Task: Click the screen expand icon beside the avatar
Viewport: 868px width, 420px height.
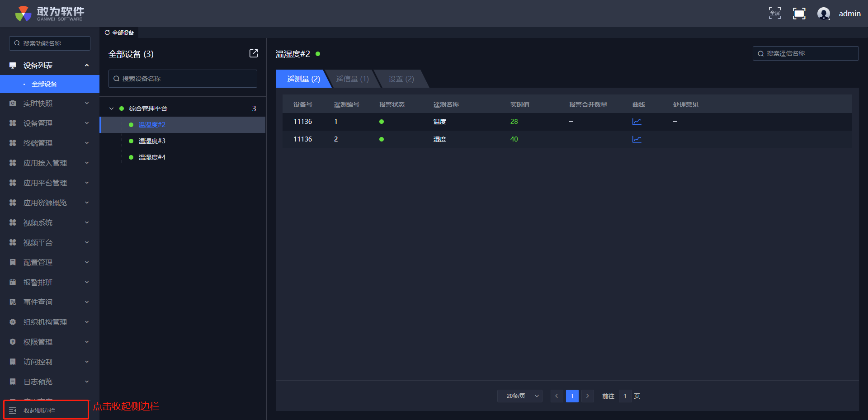Action: click(799, 14)
